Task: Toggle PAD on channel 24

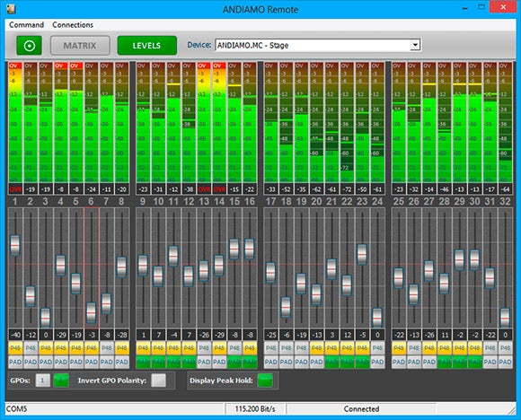Action: (x=377, y=362)
